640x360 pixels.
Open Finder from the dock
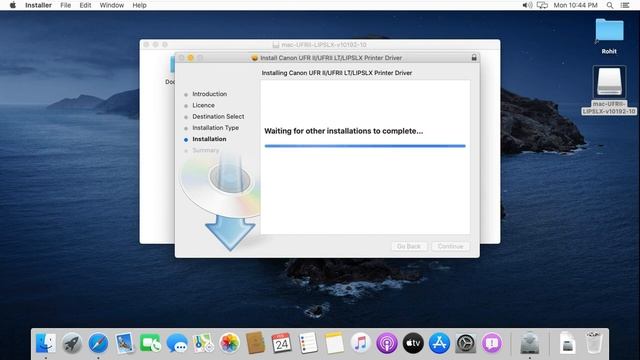click(x=46, y=343)
